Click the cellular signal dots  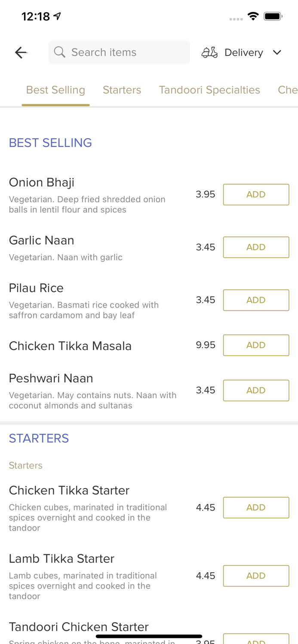point(236,19)
